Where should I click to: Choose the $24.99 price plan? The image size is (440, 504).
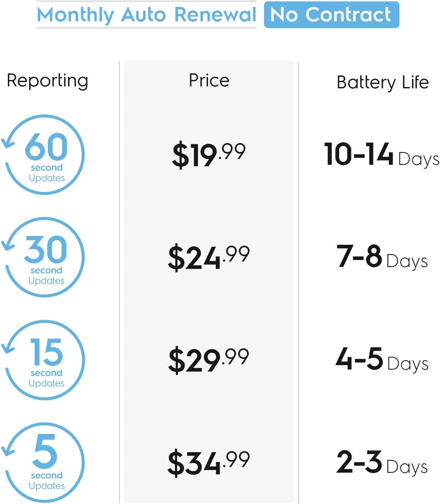[209, 257]
